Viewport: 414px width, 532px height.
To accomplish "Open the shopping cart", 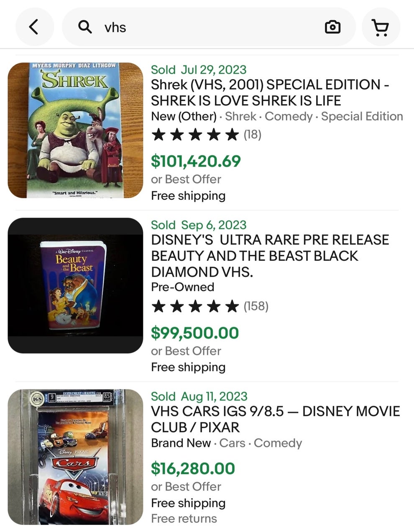I will (x=381, y=28).
